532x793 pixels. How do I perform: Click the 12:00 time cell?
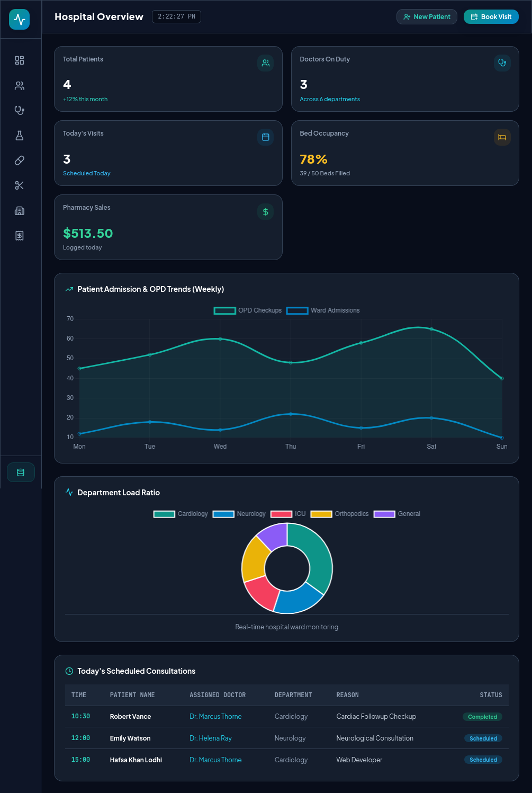coord(80,738)
